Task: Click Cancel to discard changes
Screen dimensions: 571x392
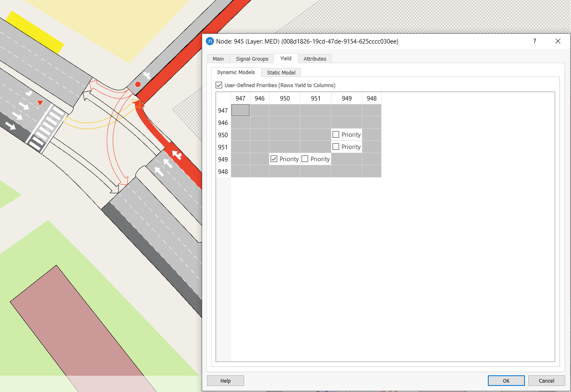Action: 546,381
